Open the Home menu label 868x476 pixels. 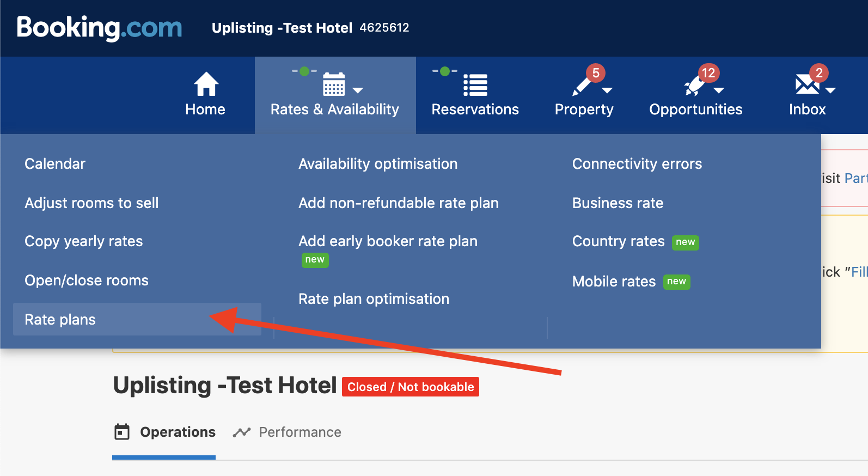pos(205,109)
